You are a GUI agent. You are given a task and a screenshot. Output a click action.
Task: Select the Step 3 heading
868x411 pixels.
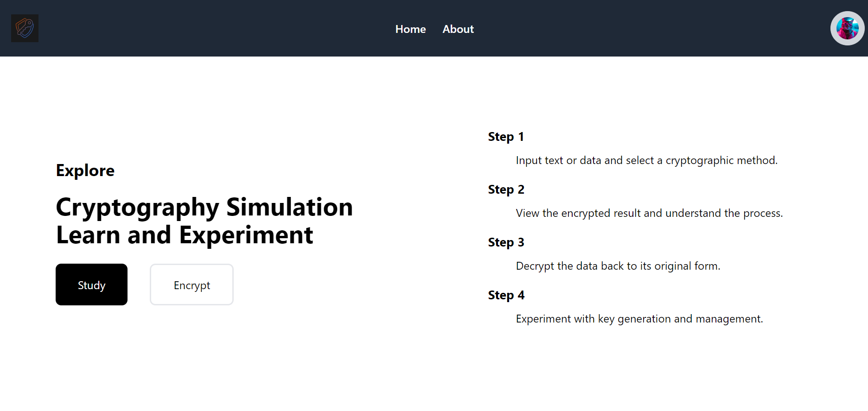tap(506, 242)
